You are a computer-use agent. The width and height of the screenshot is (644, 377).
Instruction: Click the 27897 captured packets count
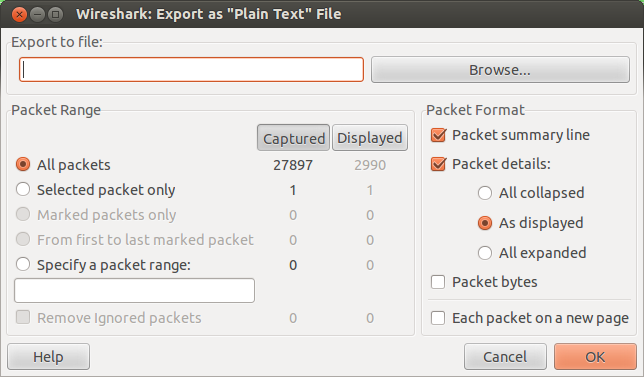293,165
